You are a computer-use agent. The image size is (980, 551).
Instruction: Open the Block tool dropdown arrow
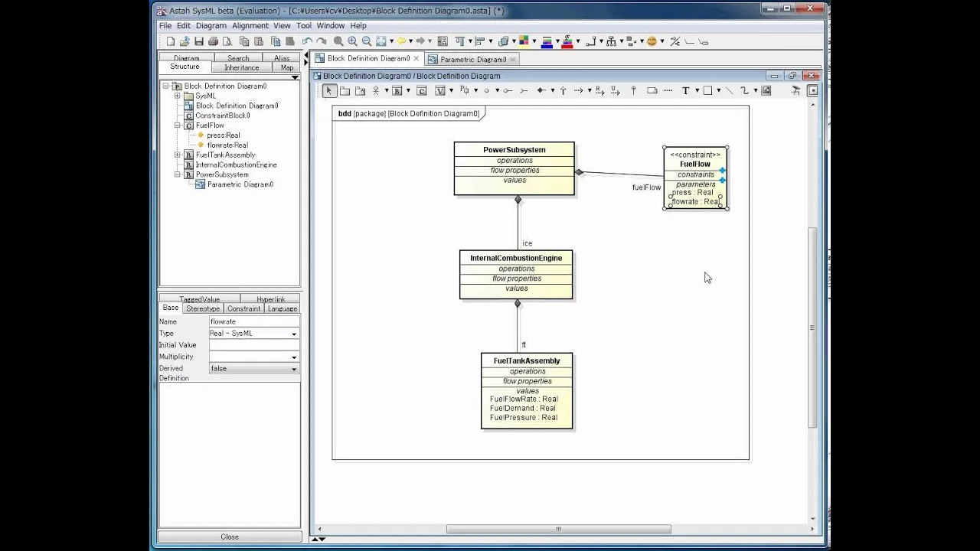tap(408, 90)
